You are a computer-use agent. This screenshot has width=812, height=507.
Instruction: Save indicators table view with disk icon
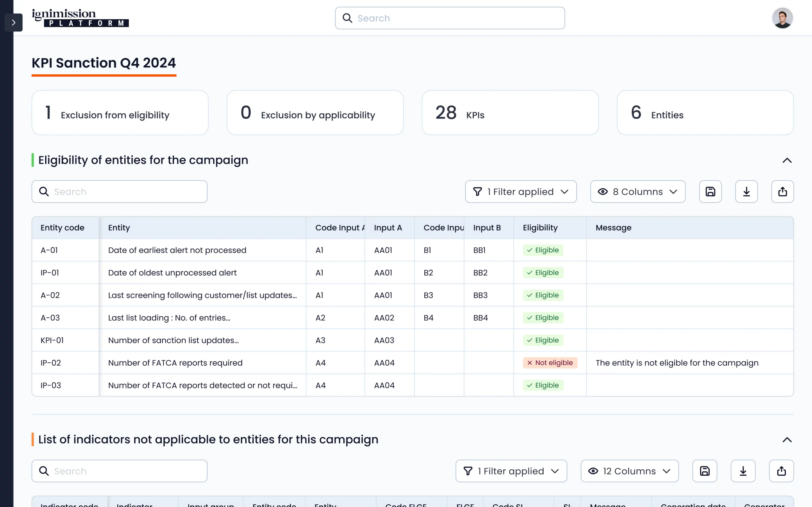704,471
